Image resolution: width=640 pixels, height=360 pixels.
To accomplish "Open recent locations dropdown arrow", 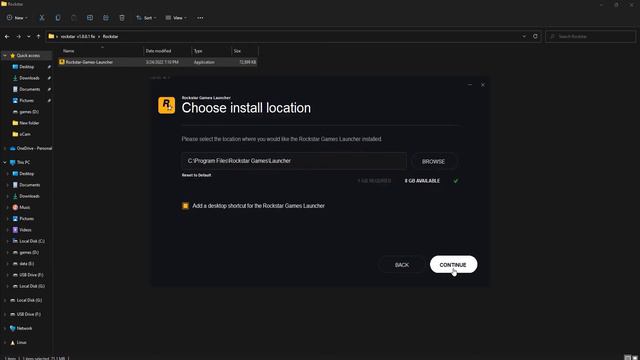I will (29, 36).
